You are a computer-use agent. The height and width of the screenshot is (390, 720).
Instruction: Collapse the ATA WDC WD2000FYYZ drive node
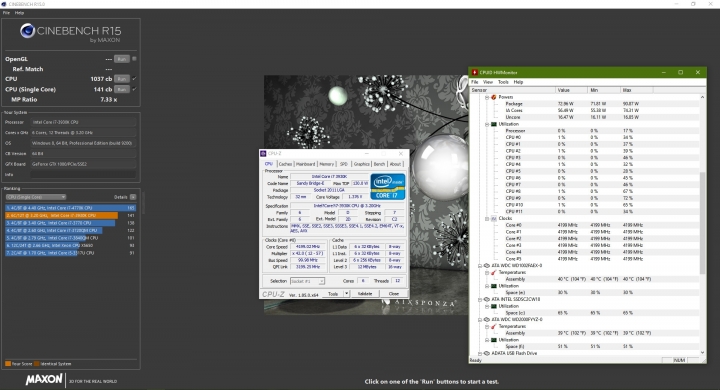pyautogui.click(x=480, y=320)
